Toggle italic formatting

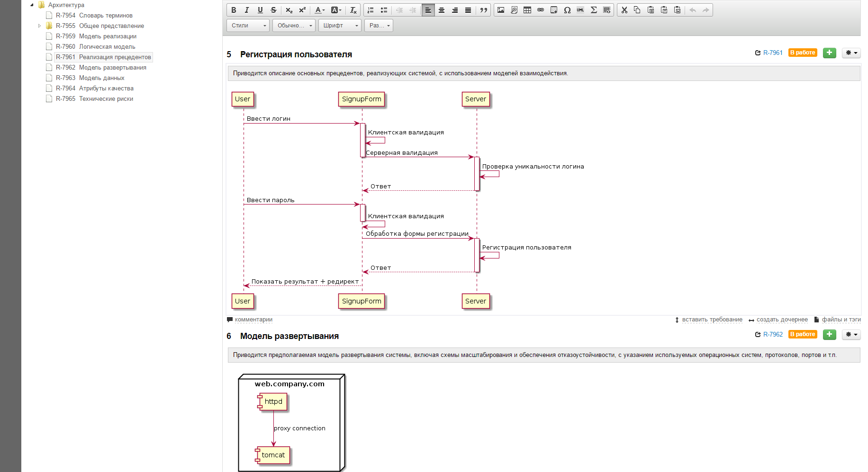[x=247, y=10]
